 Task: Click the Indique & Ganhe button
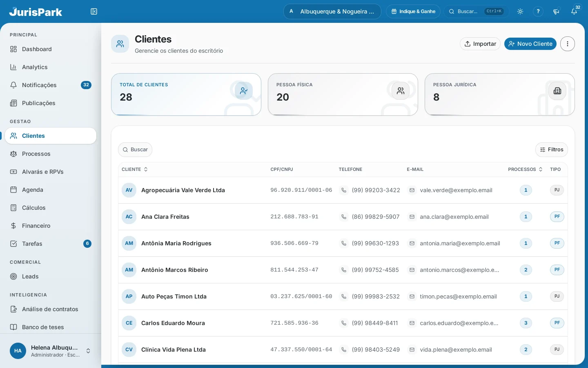tap(413, 11)
